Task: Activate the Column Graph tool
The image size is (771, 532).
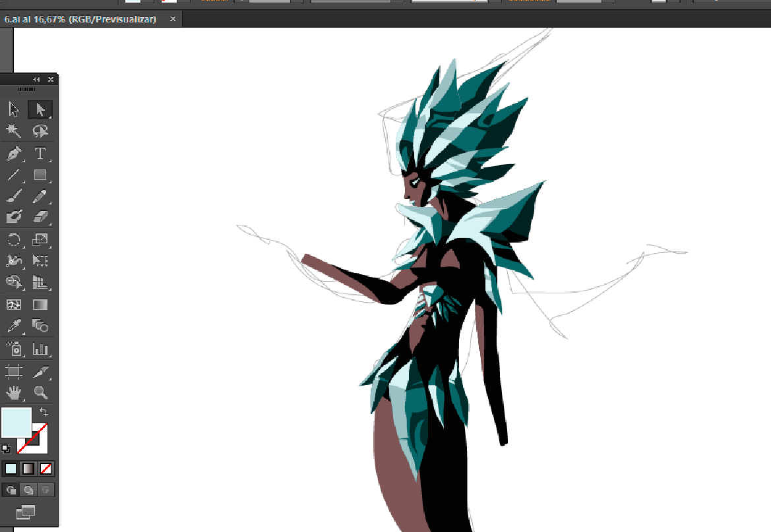Action: (40, 349)
